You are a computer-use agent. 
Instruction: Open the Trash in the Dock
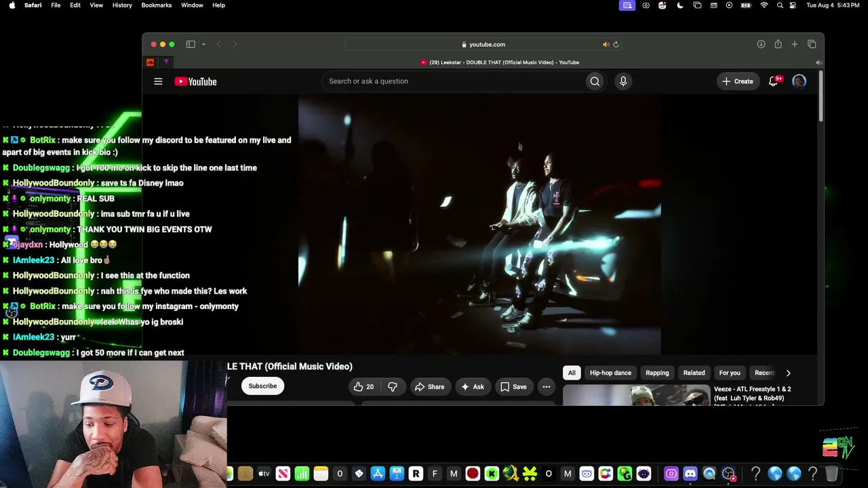tap(831, 474)
